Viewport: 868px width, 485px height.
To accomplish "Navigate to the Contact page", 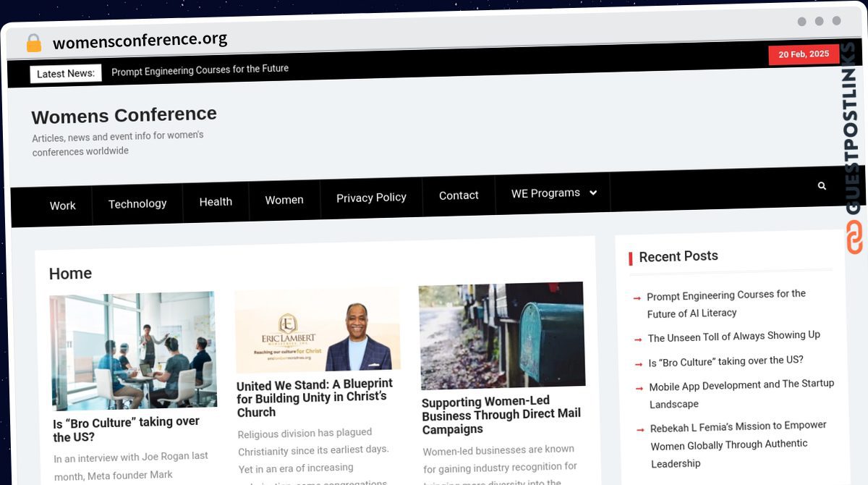I will click(x=459, y=195).
